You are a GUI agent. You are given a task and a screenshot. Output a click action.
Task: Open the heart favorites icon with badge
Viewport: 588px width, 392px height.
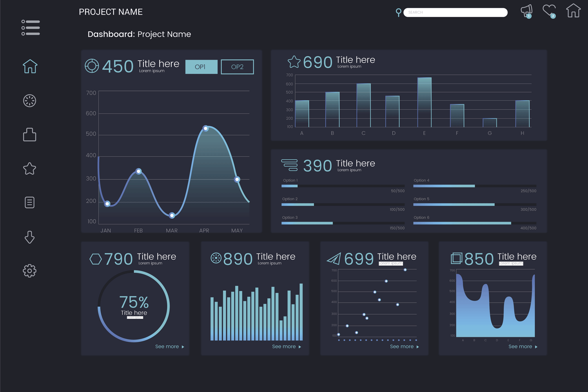pos(549,11)
